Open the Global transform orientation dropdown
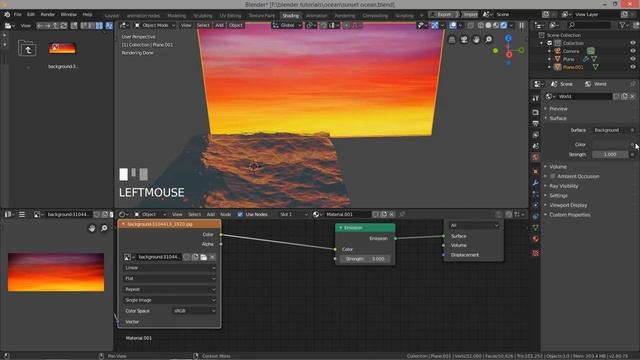 click(x=287, y=25)
